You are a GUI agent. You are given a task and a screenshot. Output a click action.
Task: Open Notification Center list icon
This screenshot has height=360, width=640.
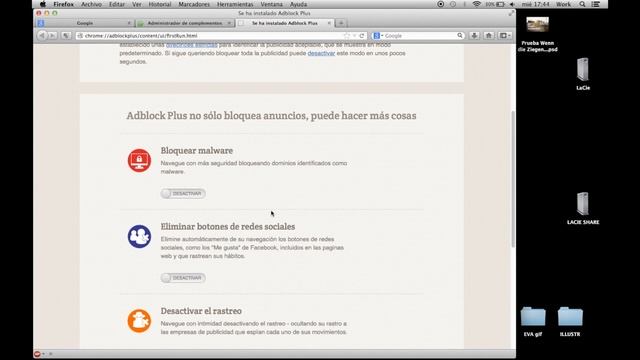click(596, 4)
